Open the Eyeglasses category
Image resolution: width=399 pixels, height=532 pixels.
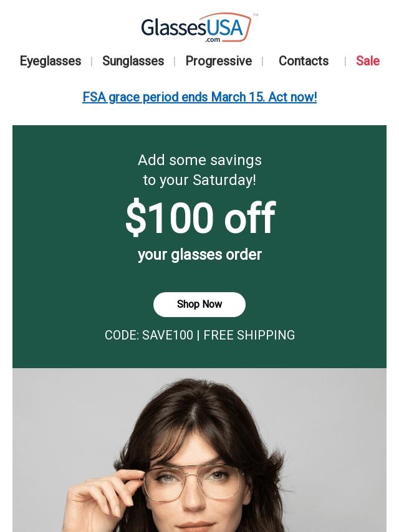pyautogui.click(x=50, y=61)
